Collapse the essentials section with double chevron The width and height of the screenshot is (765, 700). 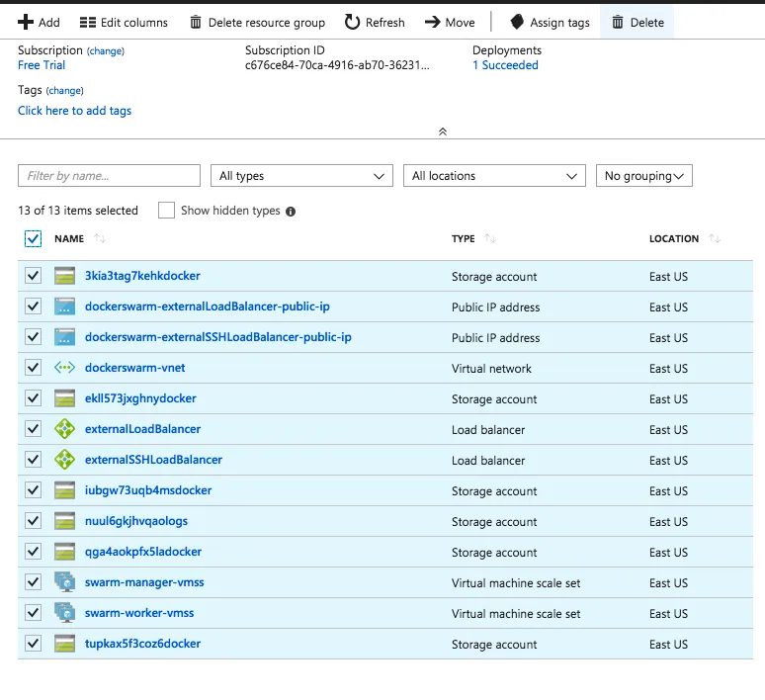tap(443, 131)
